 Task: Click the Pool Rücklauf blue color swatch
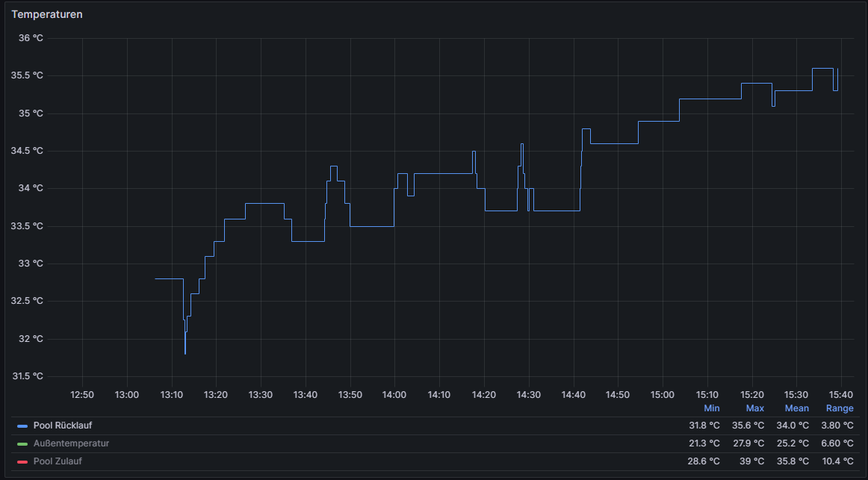[22, 426]
